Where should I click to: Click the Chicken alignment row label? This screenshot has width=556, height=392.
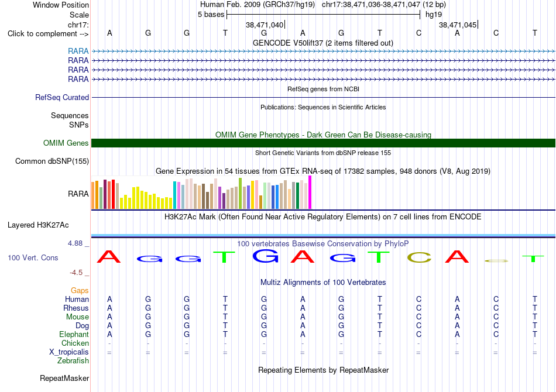coord(75,343)
